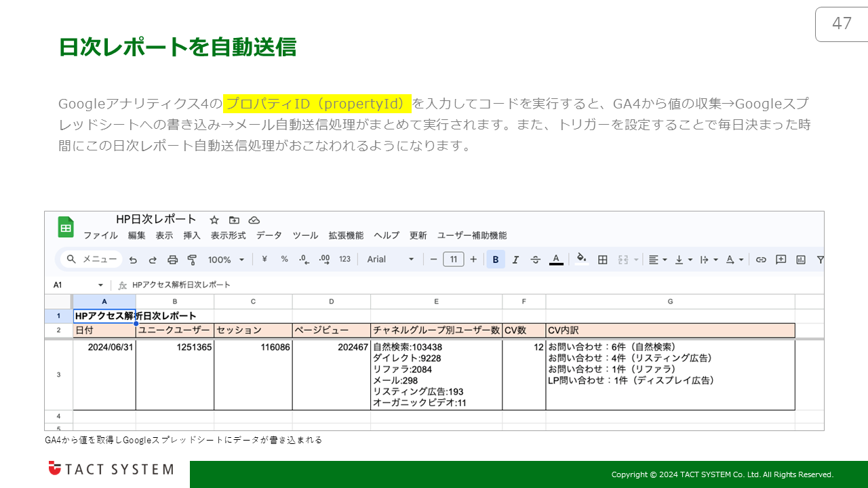Screen dimensions: 868x488
Task: Open the horizontal align dropdown
Action: click(x=657, y=259)
